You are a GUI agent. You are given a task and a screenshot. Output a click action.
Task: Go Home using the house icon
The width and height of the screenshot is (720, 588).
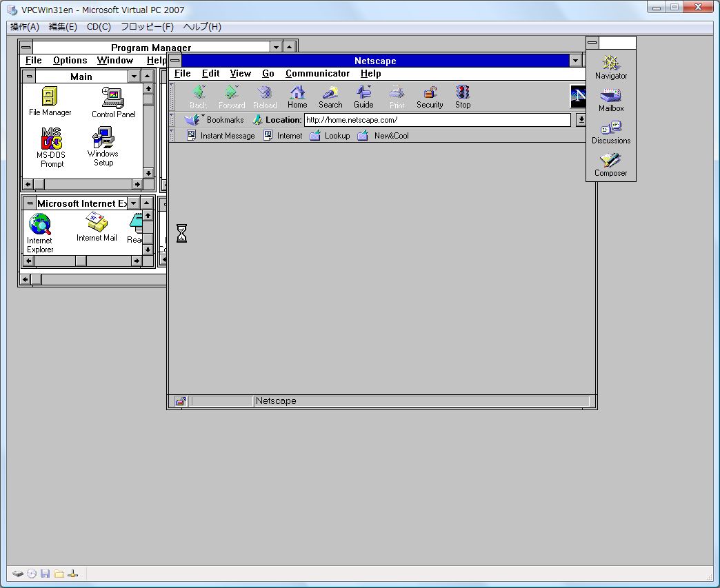tap(297, 97)
